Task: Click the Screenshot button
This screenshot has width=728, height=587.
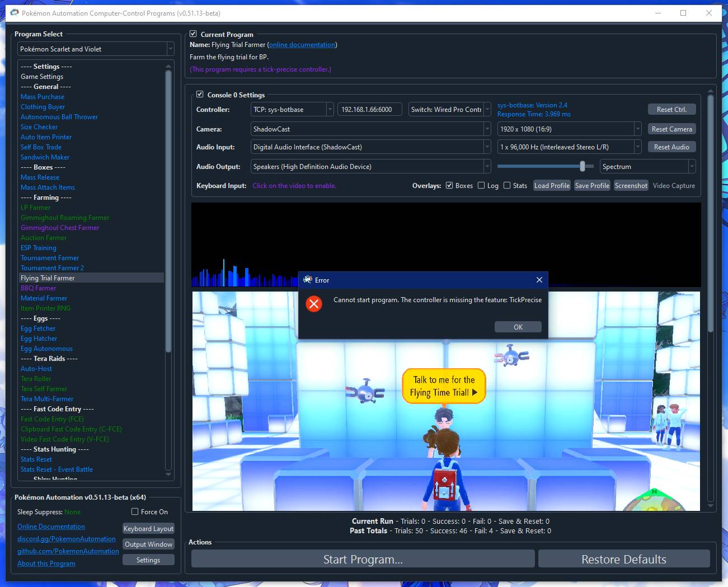Action: pos(631,186)
